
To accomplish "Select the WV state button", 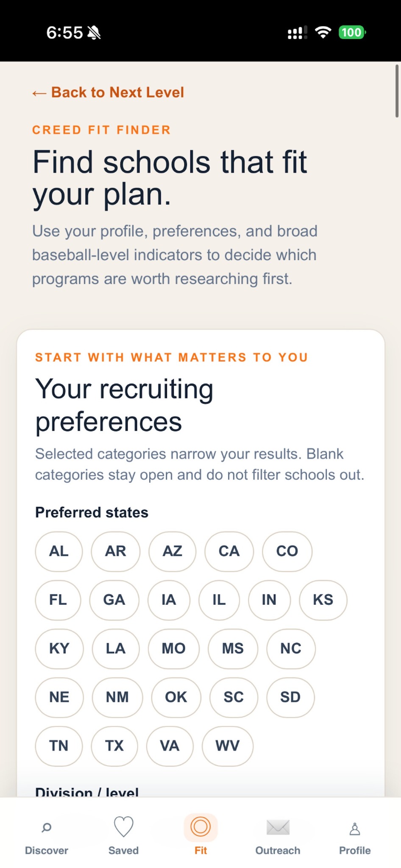I will coord(228,746).
